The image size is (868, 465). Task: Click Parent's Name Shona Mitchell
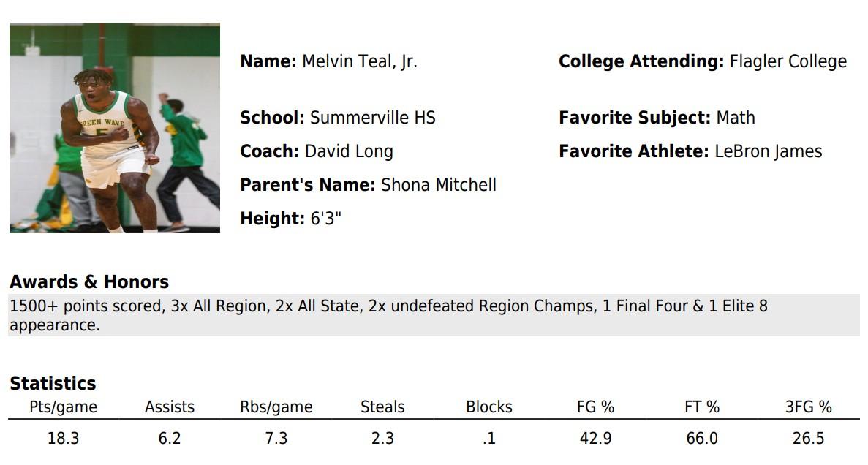(368, 184)
